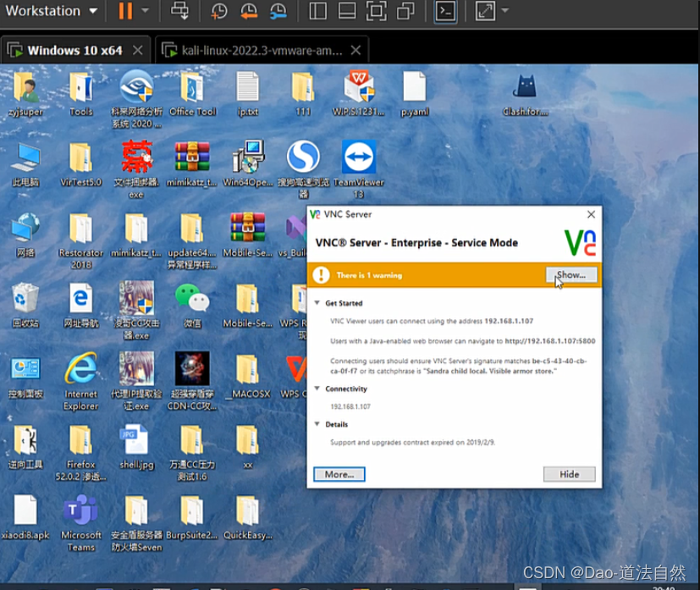Select the TeamViewer 13 desktop icon
This screenshot has height=590, width=700.
click(x=359, y=169)
